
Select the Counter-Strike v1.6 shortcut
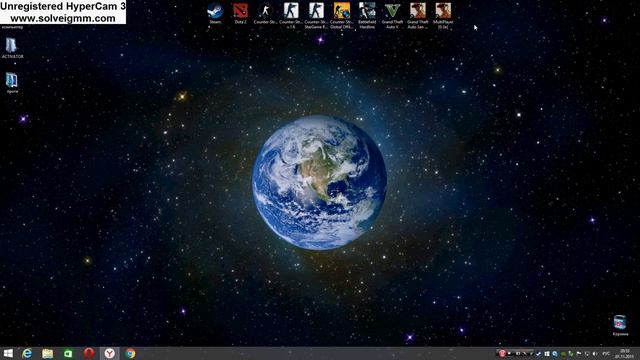pyautogui.click(x=291, y=16)
